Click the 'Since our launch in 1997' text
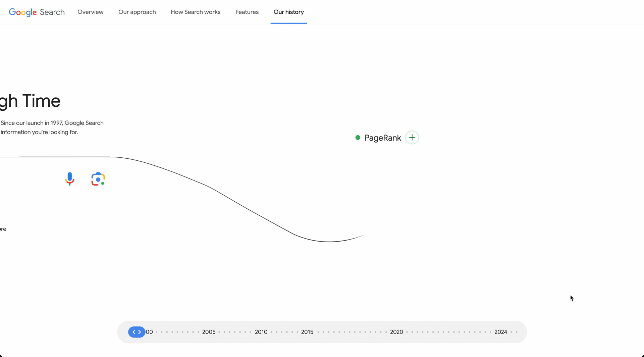The width and height of the screenshot is (644, 357). 32,123
